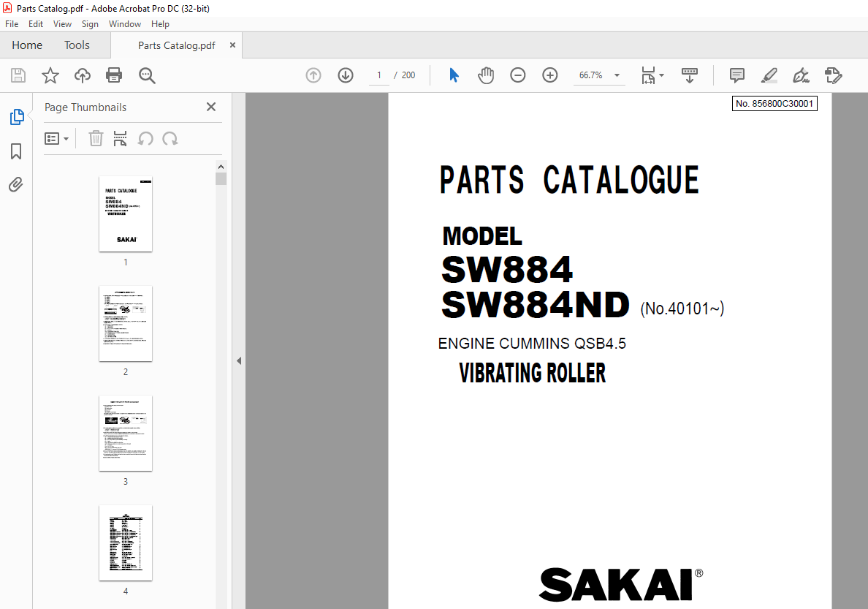Collapse the navigation pane arrow
The height and width of the screenshot is (609, 868).
239,360
